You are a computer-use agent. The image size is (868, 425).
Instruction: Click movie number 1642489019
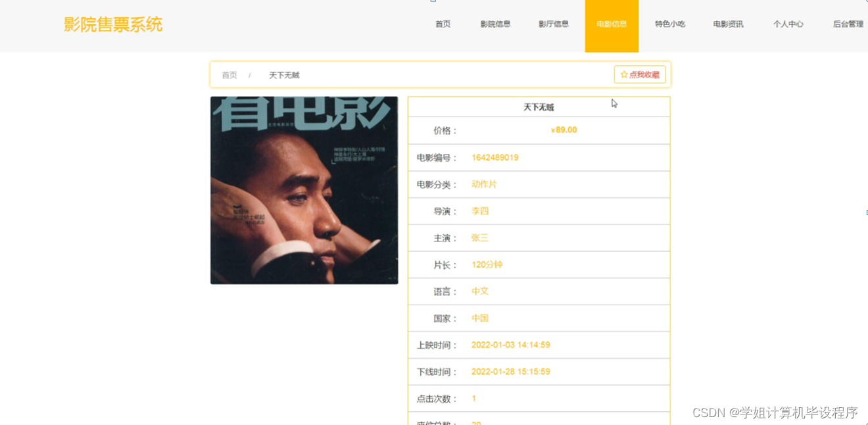click(x=495, y=158)
